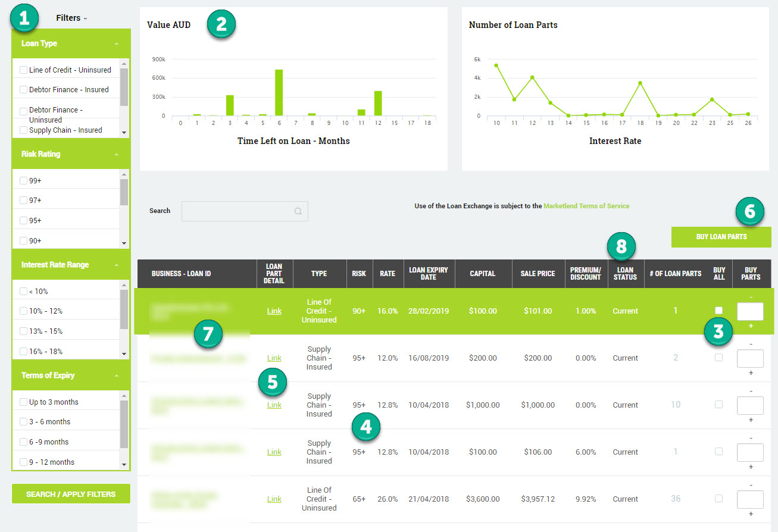Tick Buy All for the $1,000.00 loan

(719, 405)
